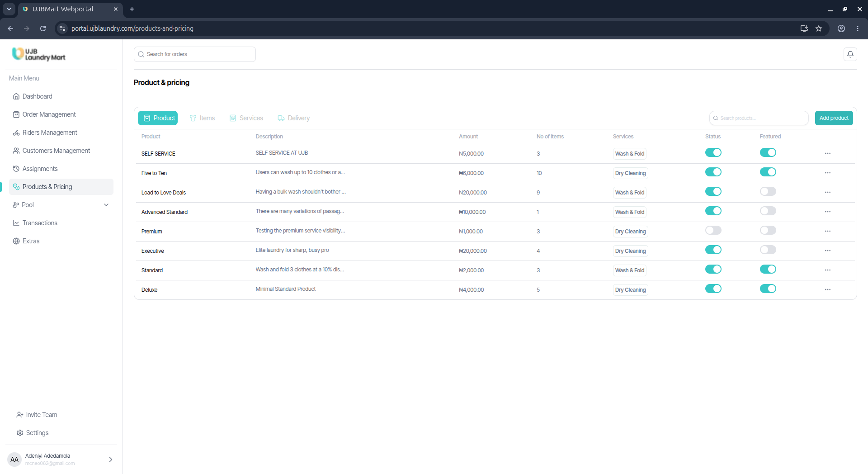Enable Featured for Advanced Standard
The height and width of the screenshot is (474, 868).
pyautogui.click(x=768, y=211)
